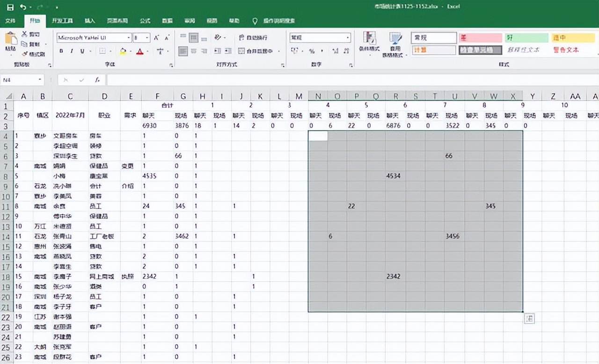Customize the quick access toolbar
This screenshot has height=364, width=599.
(x=57, y=7)
